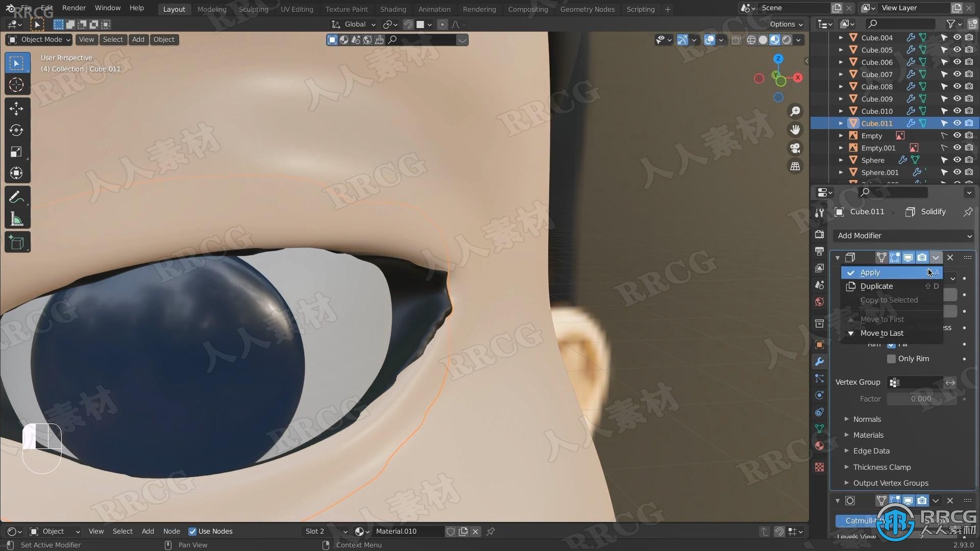Drag the Factor slider value
Viewport: 980px width, 551px height.
point(921,399)
